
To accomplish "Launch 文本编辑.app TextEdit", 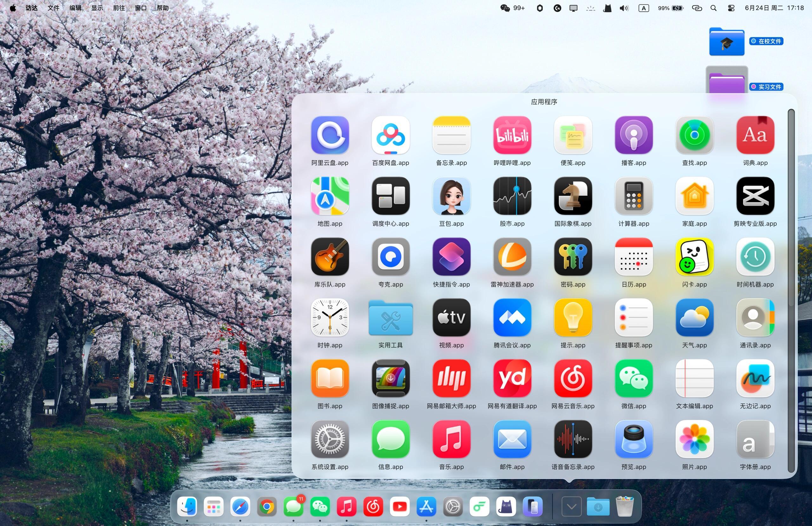I will point(694,378).
